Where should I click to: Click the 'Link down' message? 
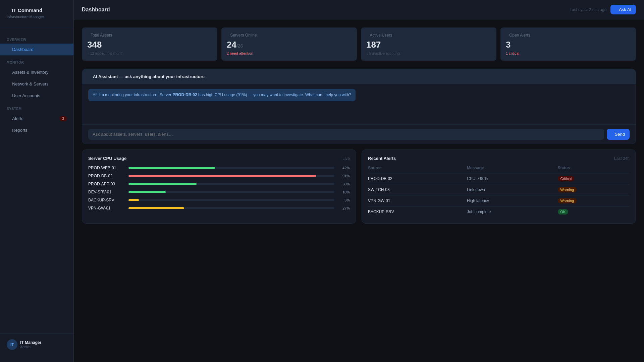(x=476, y=190)
